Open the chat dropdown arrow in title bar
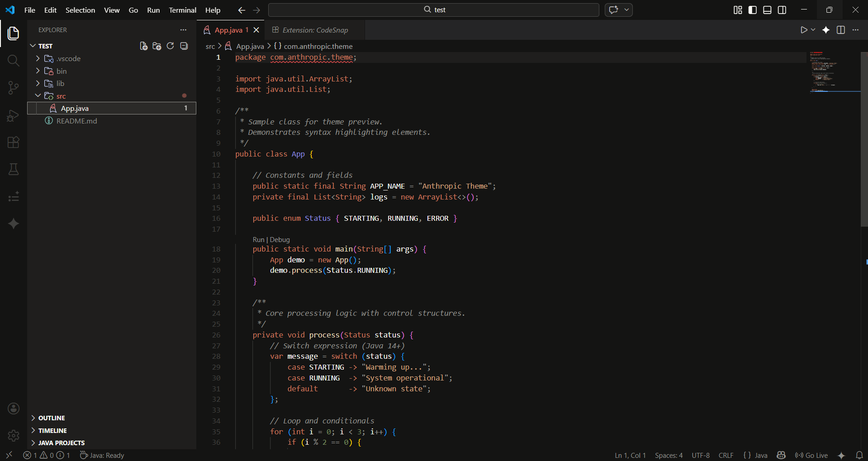868x461 pixels. coord(626,10)
